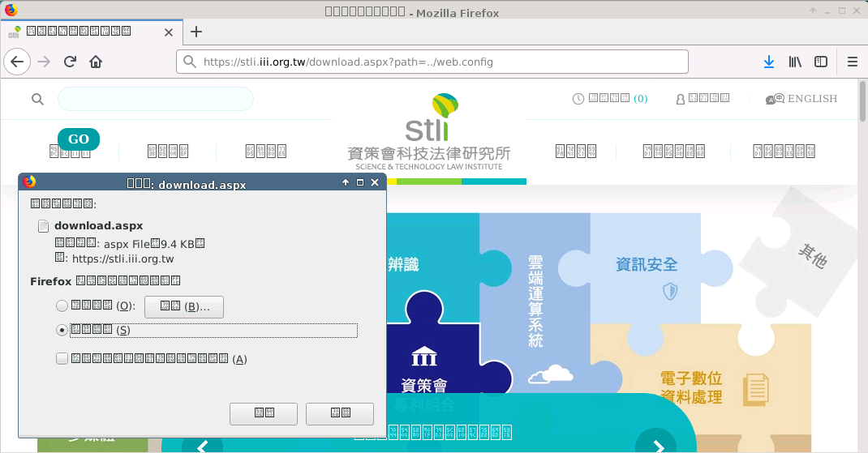The width and height of the screenshot is (868, 453).
Task: Open the Firefox hamburger menu
Action: (853, 62)
